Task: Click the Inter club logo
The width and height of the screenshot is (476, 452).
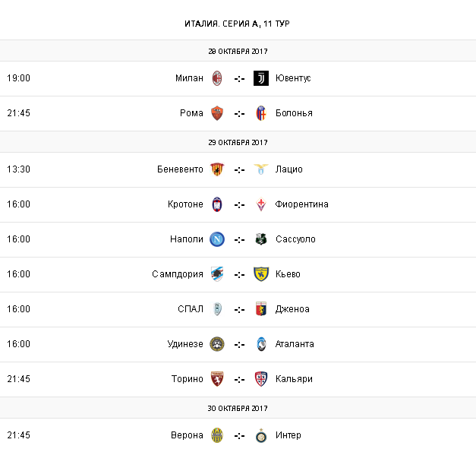Action: point(261,435)
